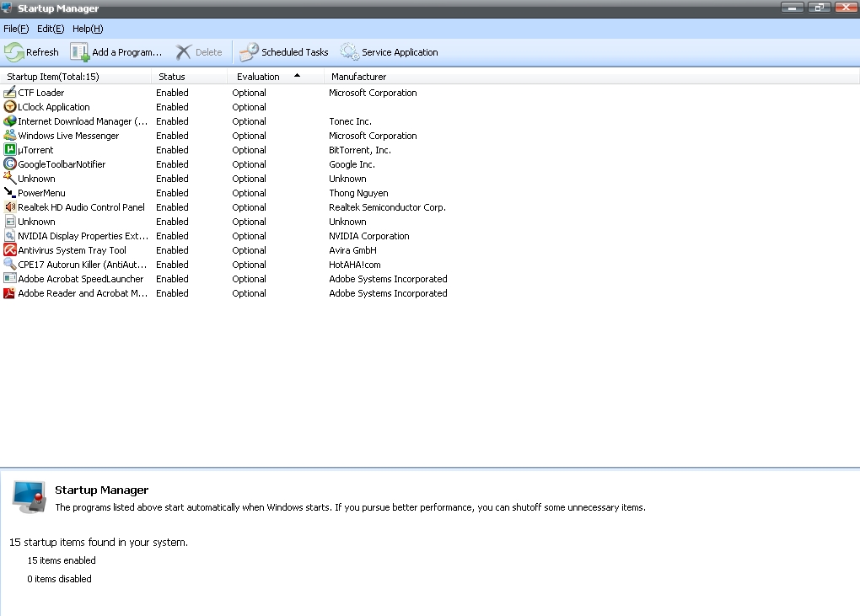The width and height of the screenshot is (860, 616).
Task: Click Startup Manager title bar icon
Action: point(7,8)
